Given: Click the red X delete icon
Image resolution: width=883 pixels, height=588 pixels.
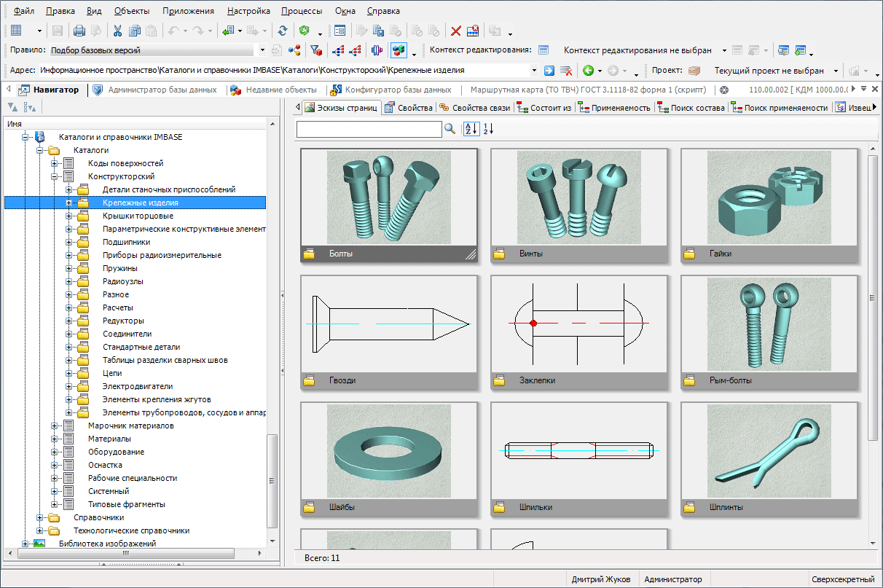Looking at the screenshot, I should pos(456,31).
